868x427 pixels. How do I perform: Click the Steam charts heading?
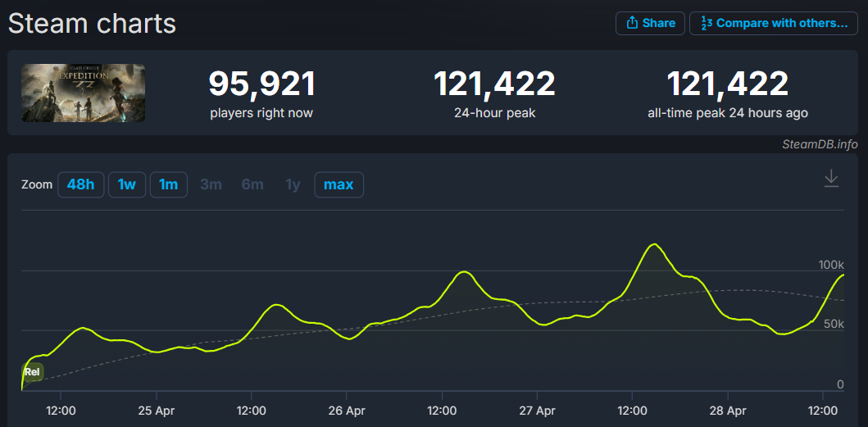(92, 24)
